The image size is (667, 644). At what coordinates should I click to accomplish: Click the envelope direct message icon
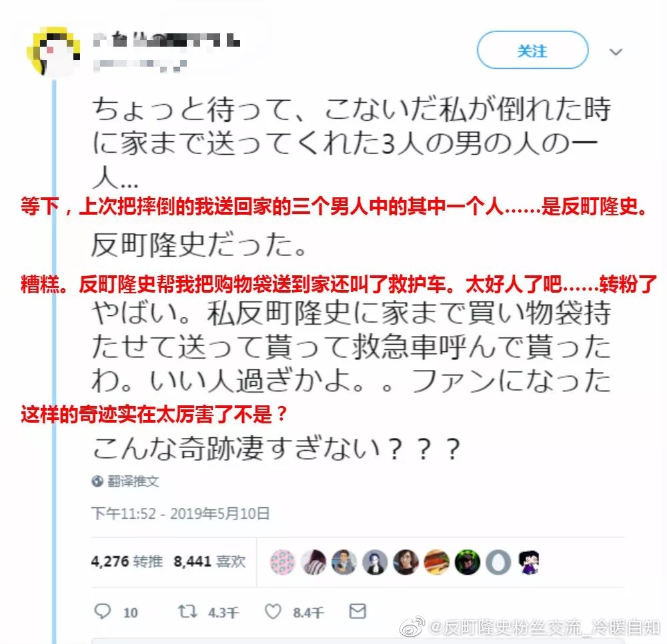(x=358, y=611)
